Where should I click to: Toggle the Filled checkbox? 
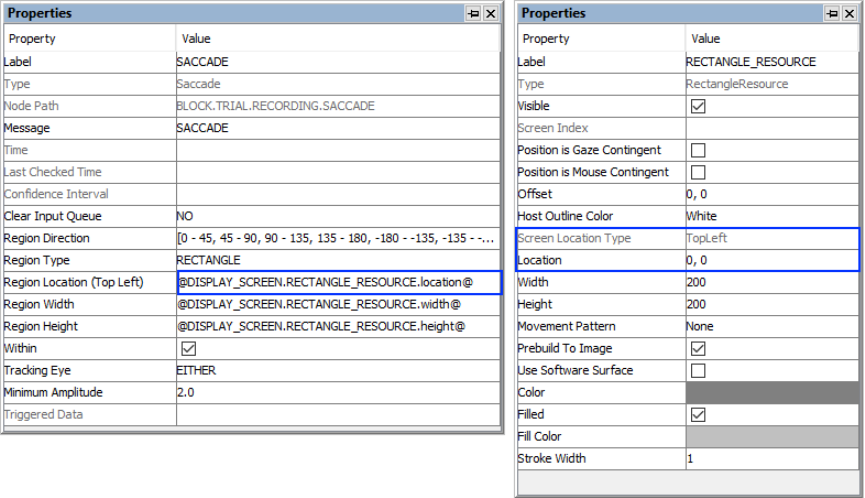tap(698, 415)
